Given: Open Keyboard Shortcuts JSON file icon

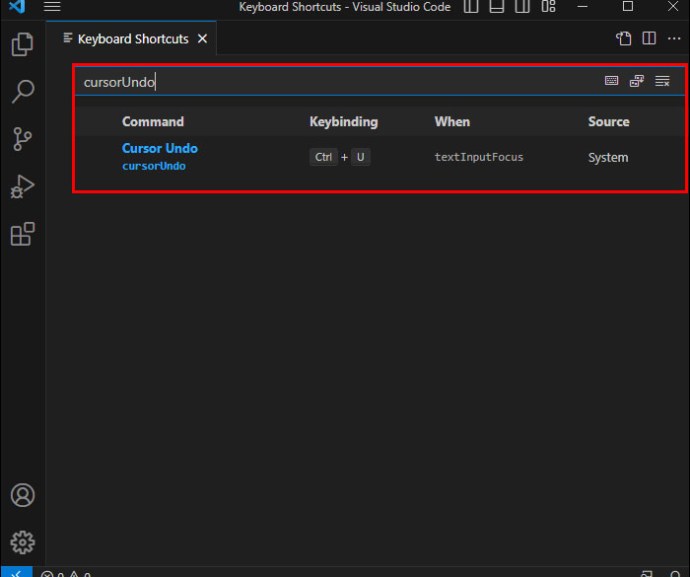Looking at the screenshot, I should click(623, 39).
